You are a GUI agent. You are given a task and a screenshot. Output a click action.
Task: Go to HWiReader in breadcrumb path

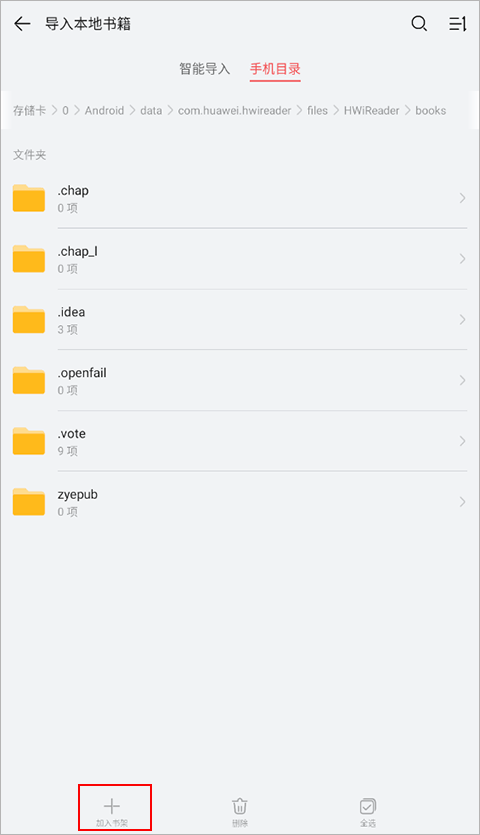coord(371,111)
